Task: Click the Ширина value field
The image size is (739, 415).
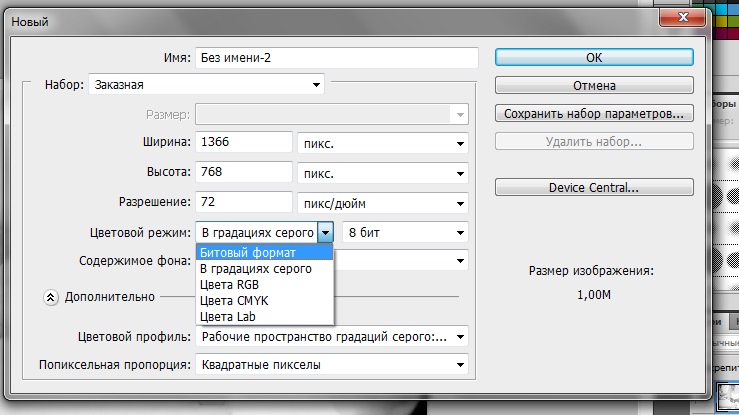Action: click(x=243, y=143)
